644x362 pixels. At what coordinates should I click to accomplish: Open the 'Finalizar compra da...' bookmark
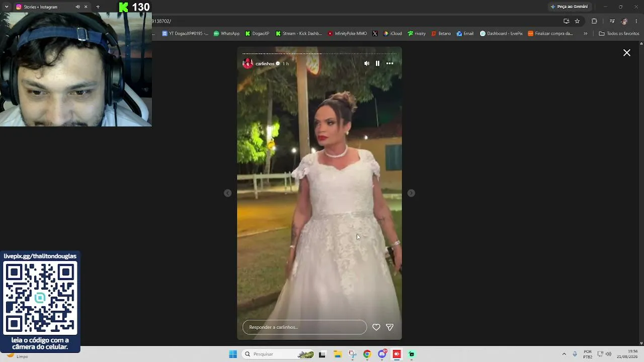[550, 34]
